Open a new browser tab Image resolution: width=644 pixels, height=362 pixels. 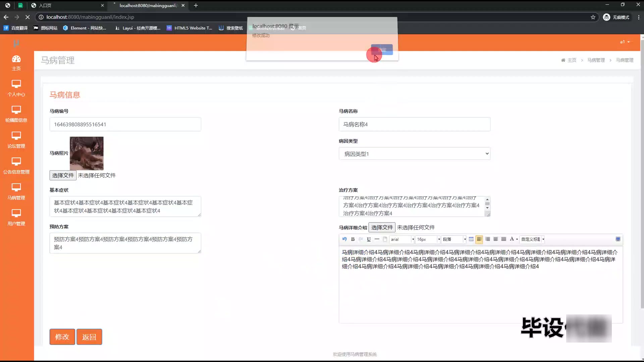click(196, 5)
